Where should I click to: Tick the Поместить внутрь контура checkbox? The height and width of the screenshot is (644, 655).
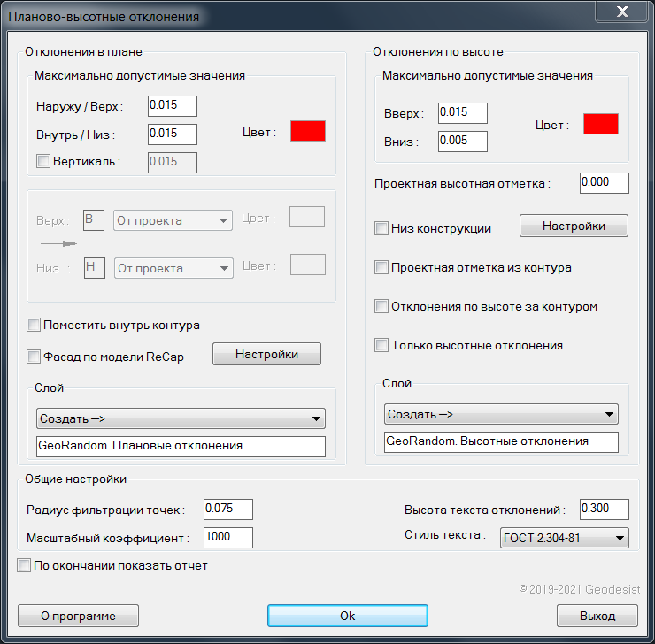tap(34, 325)
